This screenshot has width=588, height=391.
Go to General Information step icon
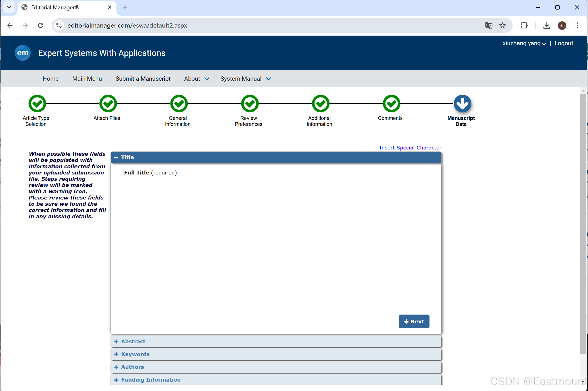coord(179,104)
